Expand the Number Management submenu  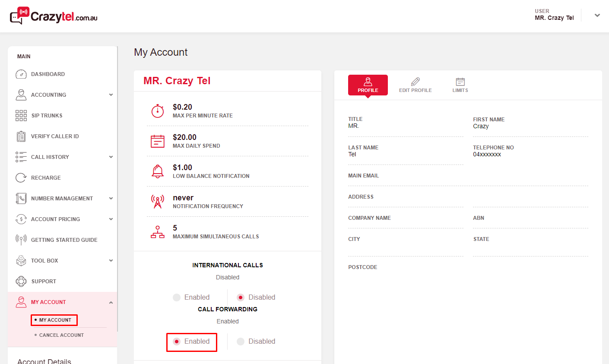coord(111,199)
